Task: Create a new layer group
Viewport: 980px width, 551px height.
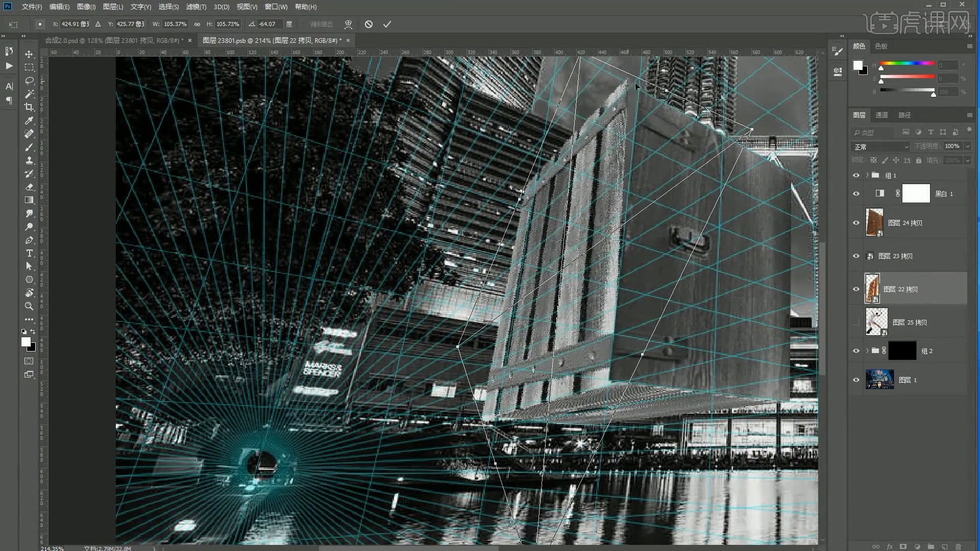Action: 930,546
